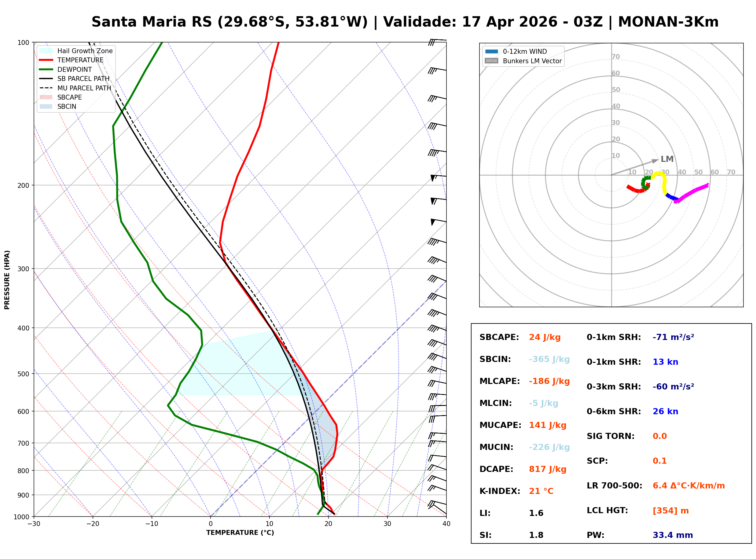Click the TEMPERATURE (°C) axis label

tap(240, 533)
